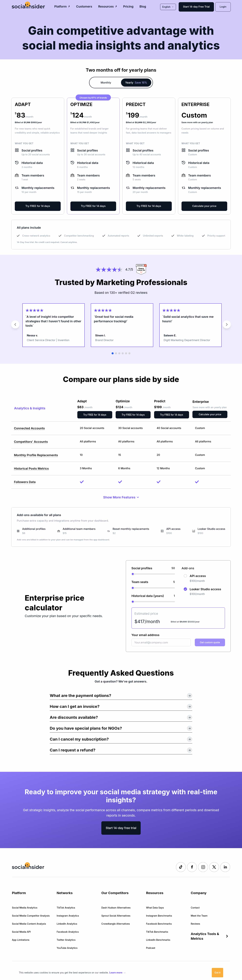Expand the Show More Features section
Image resolution: width=242 pixels, height=980 pixels.
pos(121,497)
